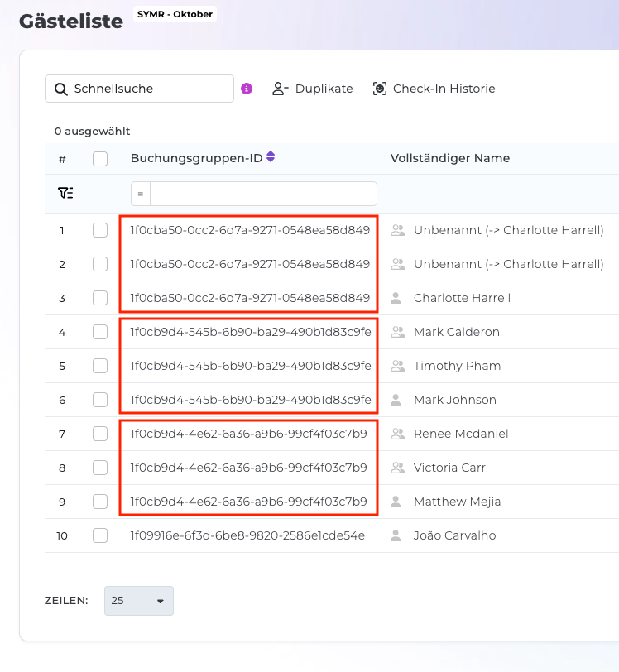Open the equals operator filter selector
This screenshot has width=619, height=672.
pos(141,194)
